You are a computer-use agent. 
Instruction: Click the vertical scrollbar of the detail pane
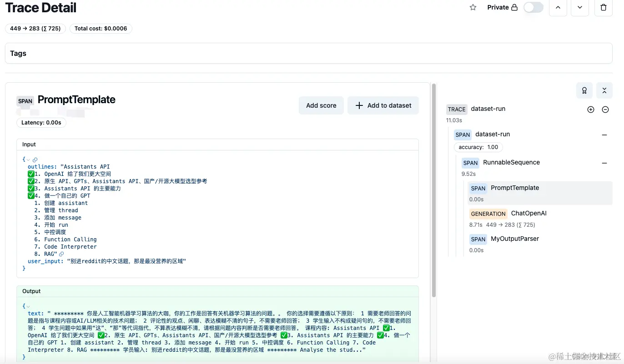point(434,191)
